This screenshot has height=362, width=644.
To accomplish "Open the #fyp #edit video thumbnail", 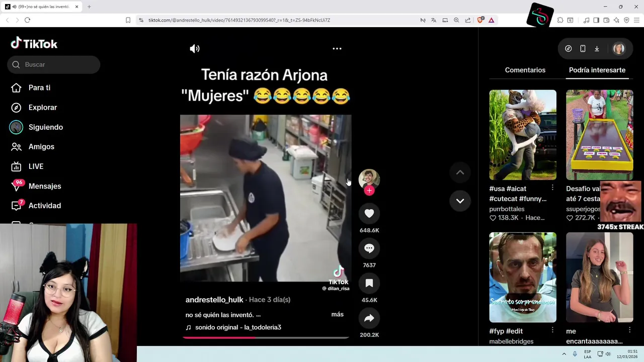I will pos(523,277).
